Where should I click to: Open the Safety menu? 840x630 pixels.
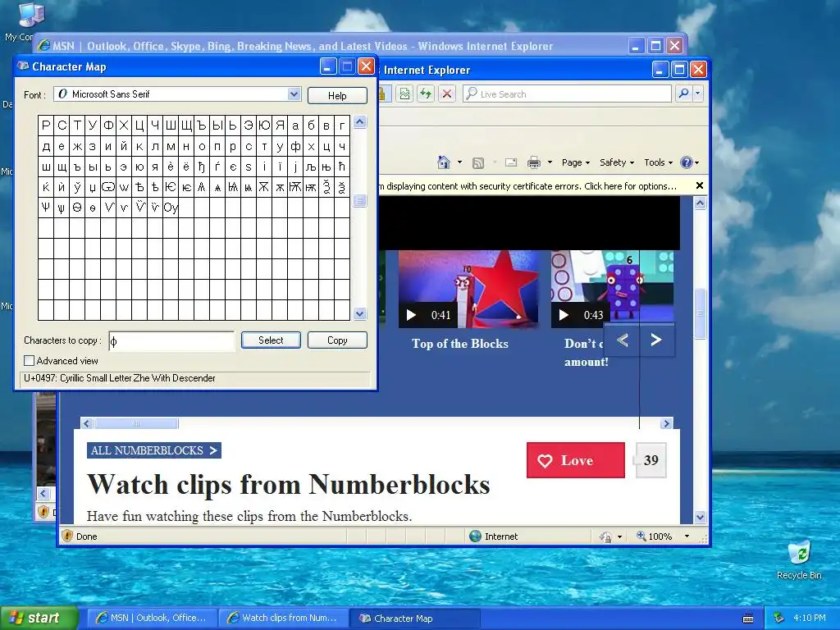pos(617,162)
